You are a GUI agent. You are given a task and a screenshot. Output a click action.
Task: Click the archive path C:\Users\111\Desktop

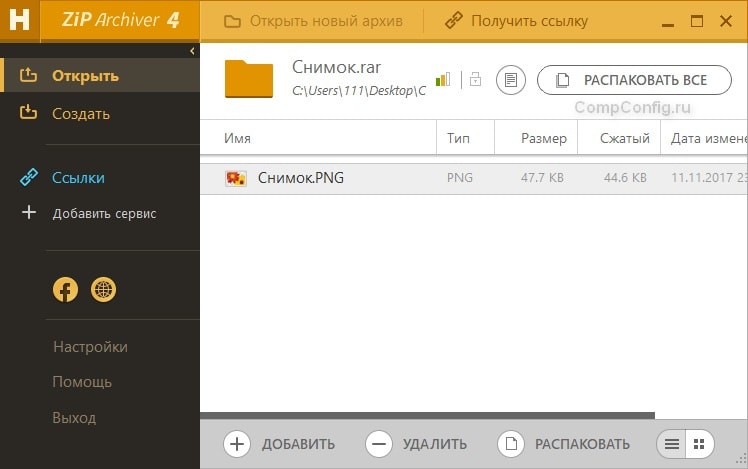[359, 91]
